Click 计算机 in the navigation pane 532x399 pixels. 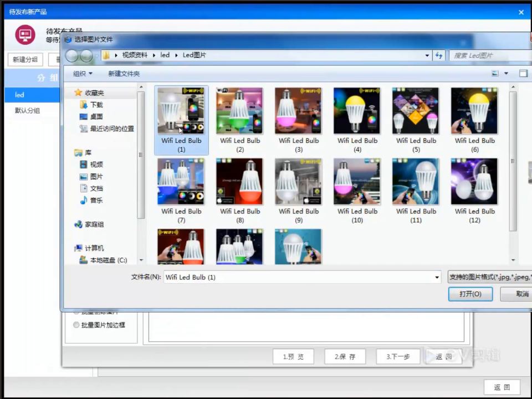click(x=89, y=248)
